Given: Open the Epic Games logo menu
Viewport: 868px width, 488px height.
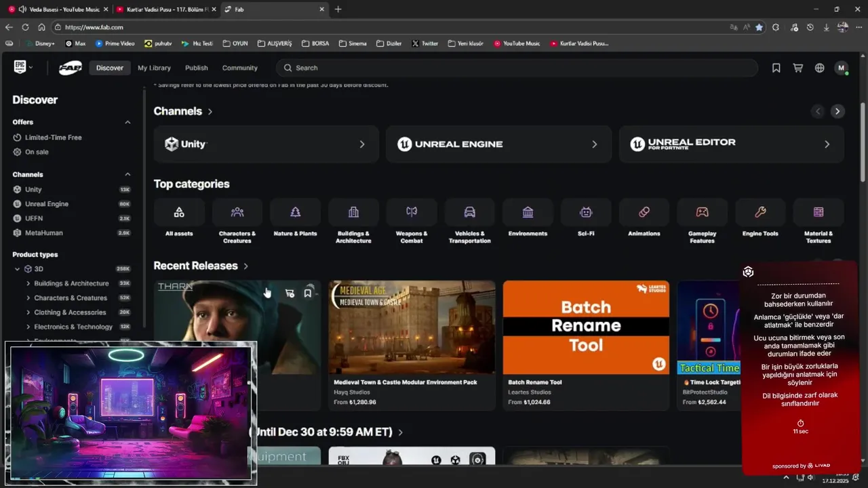Looking at the screenshot, I should tap(20, 67).
